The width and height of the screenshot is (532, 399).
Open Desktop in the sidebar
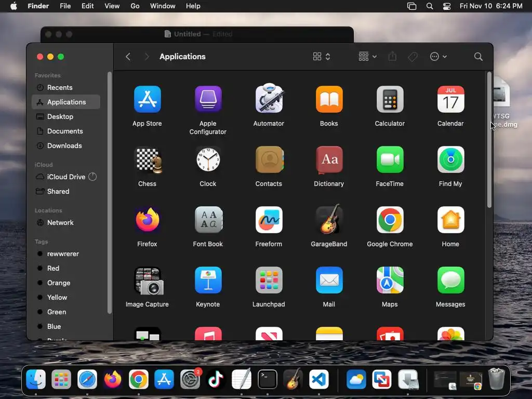[x=66, y=117]
